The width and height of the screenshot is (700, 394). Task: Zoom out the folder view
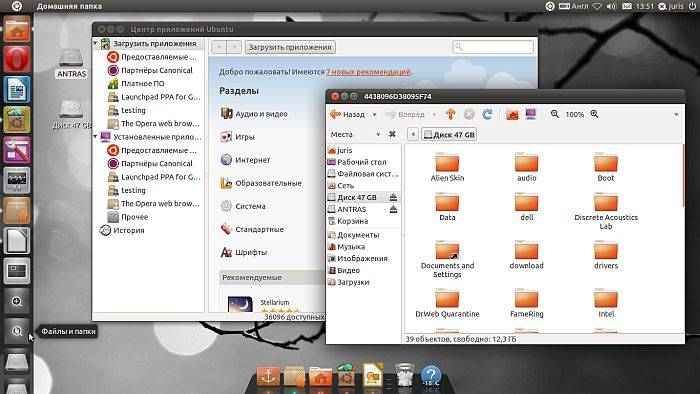(x=554, y=114)
